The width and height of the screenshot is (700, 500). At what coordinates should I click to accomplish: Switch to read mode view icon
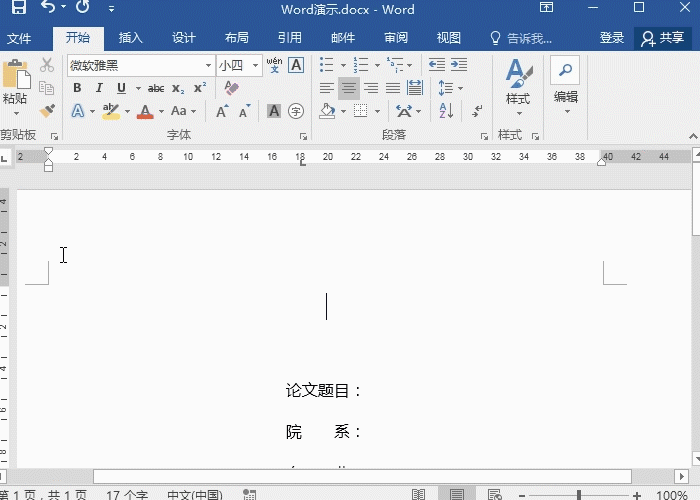point(418,494)
